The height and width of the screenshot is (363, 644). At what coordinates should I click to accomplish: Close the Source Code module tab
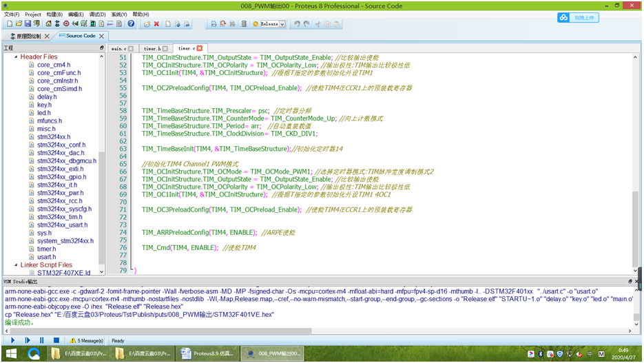click(x=101, y=36)
